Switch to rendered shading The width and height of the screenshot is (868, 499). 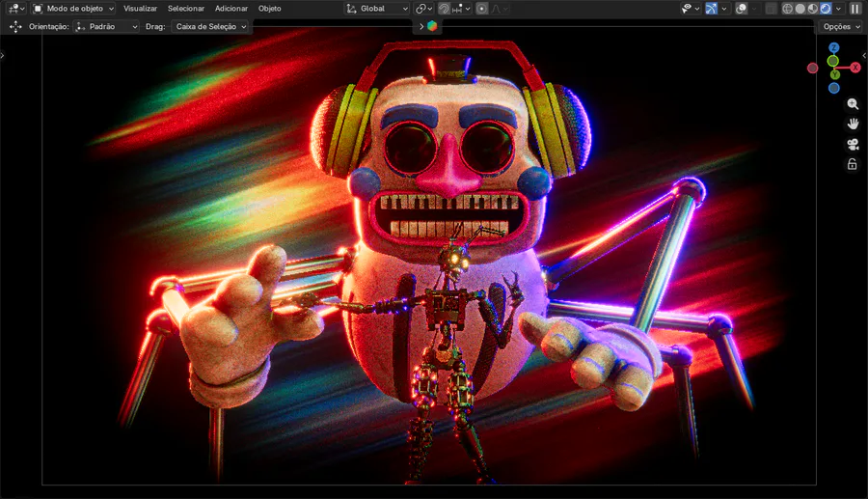coord(826,9)
